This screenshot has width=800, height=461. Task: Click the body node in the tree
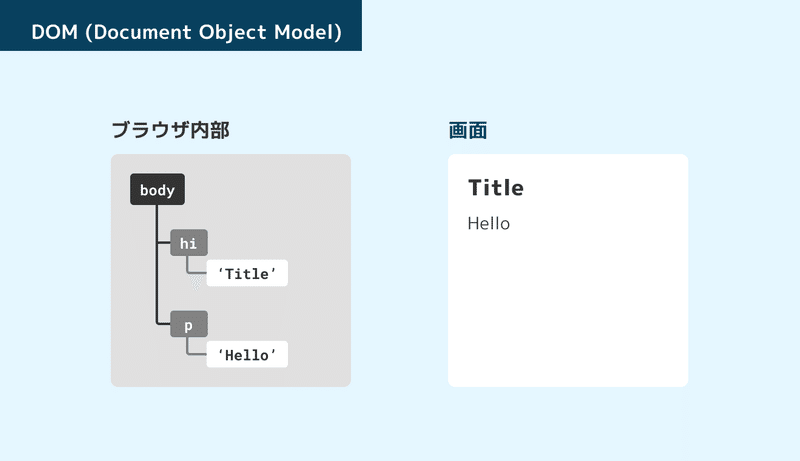157,189
